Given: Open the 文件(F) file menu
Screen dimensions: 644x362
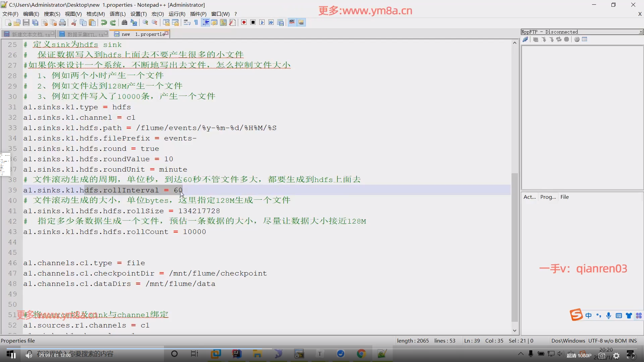Looking at the screenshot, I should pyautogui.click(x=10, y=14).
